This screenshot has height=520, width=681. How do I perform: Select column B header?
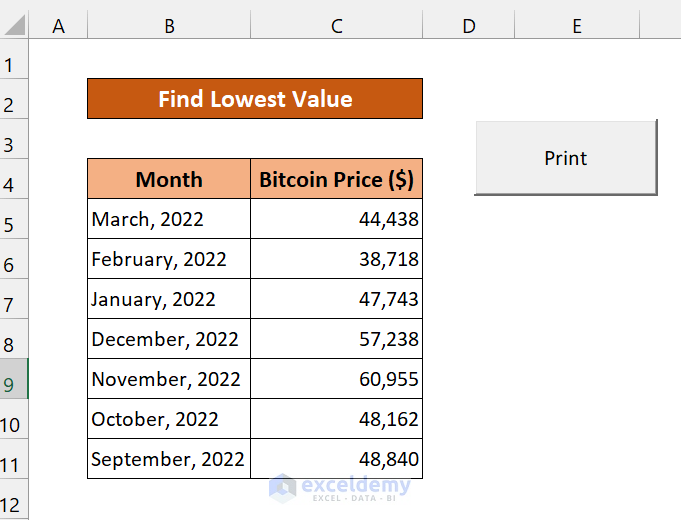pos(169,26)
